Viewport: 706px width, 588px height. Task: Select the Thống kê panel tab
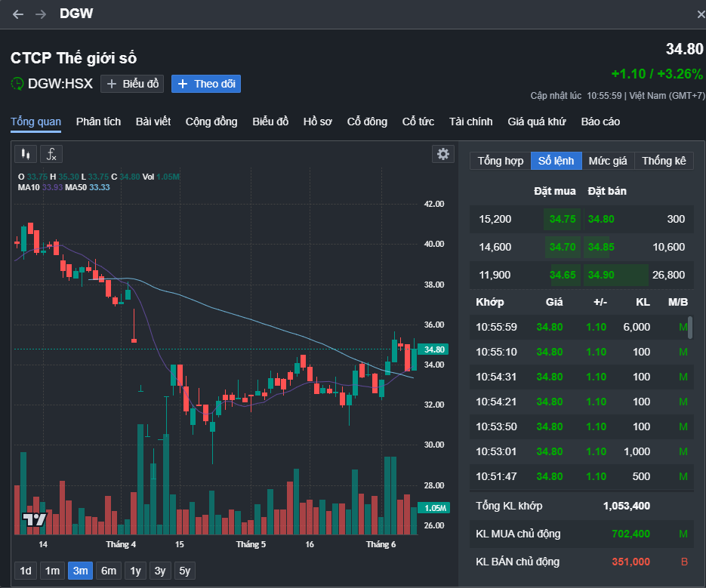[x=664, y=161]
